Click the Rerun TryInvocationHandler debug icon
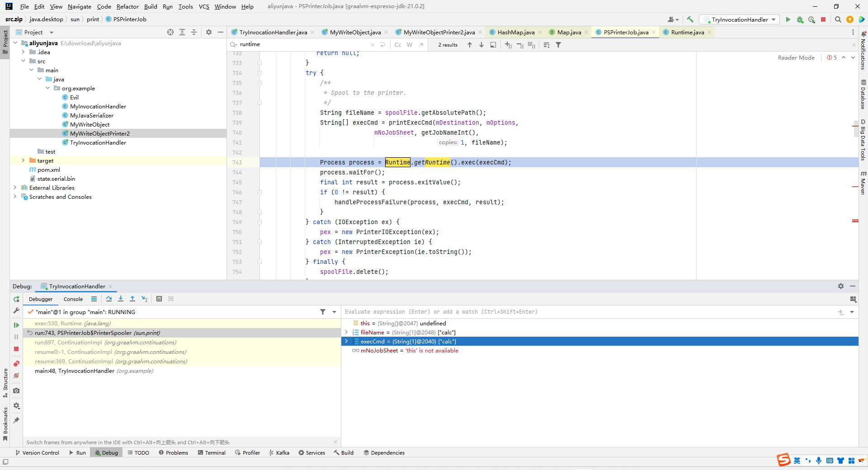Screen dimensions: 868x470 pos(16,299)
